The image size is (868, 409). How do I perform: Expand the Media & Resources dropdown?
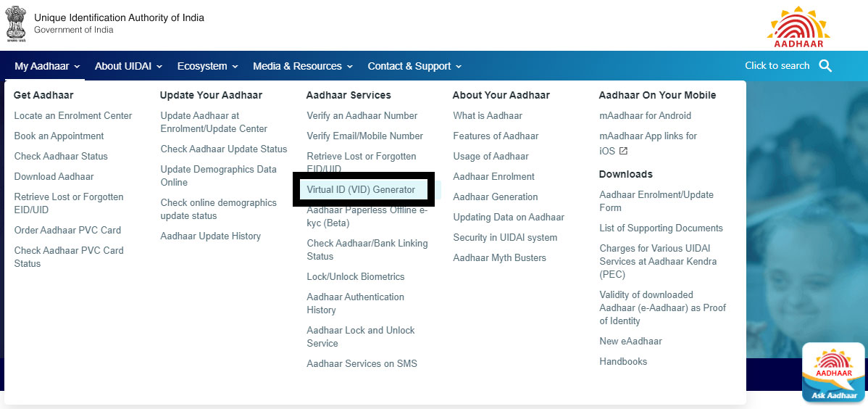tap(303, 66)
